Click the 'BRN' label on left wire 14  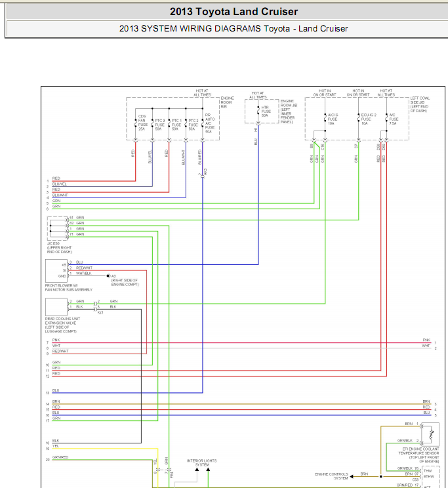pyautogui.click(x=56, y=401)
